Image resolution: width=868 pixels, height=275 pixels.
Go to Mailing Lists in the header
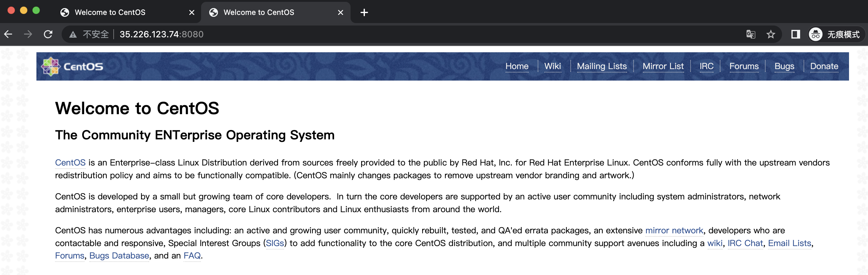tap(602, 66)
